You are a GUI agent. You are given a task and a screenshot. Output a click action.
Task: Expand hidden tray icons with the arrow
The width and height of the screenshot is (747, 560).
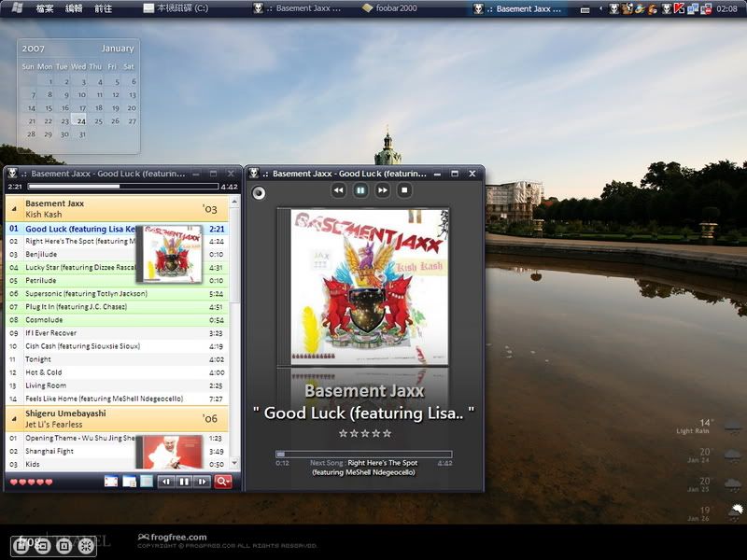point(600,8)
